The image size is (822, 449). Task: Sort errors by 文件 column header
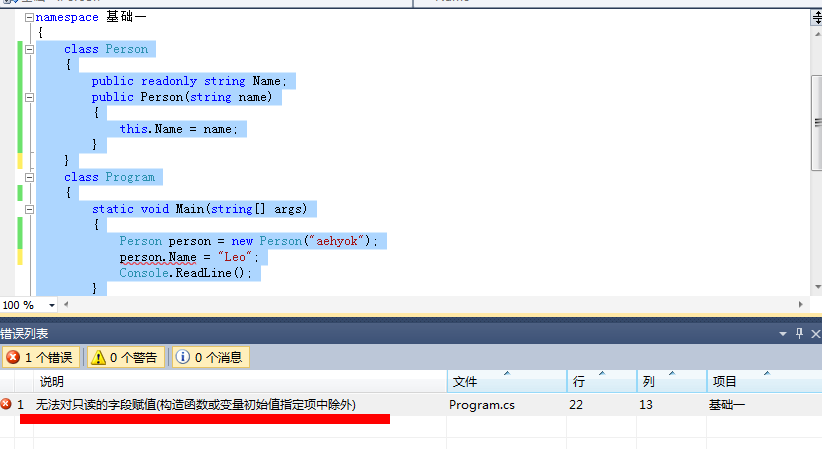click(x=507, y=381)
